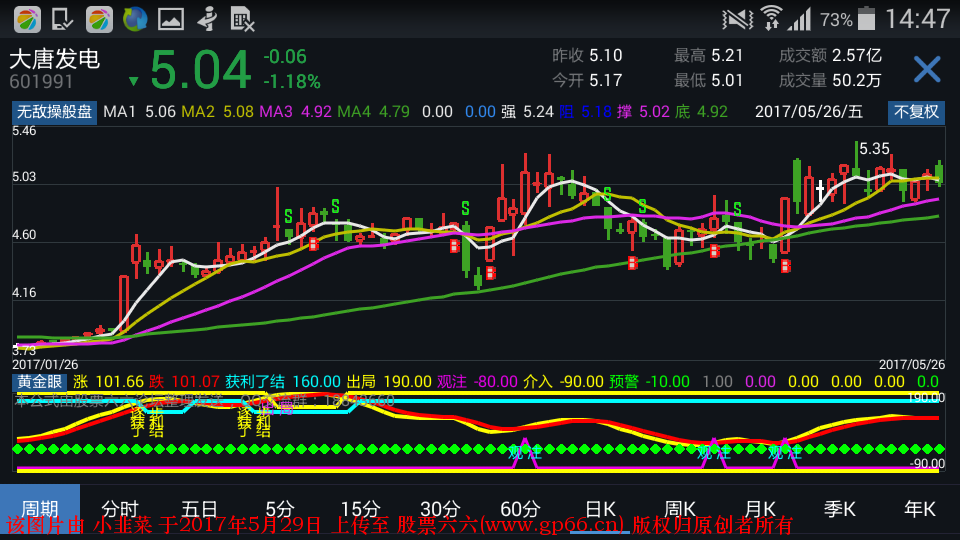Tap the Wi-Fi status icon

(x=771, y=18)
